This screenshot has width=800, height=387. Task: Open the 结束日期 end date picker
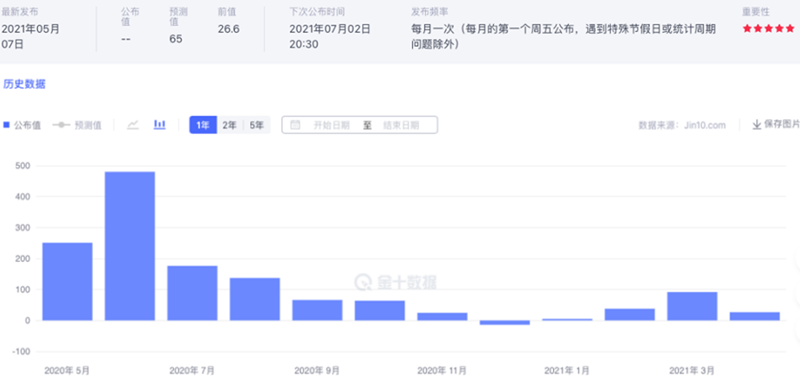(x=401, y=125)
